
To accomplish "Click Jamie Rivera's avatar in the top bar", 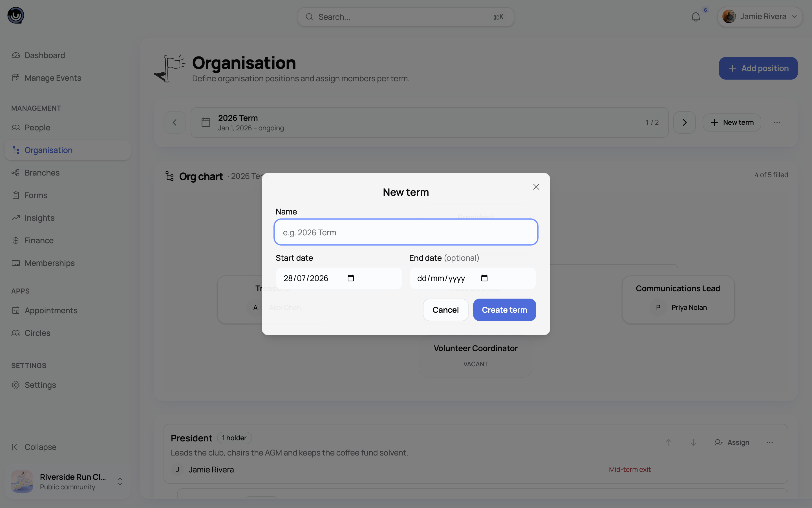I will point(729,16).
